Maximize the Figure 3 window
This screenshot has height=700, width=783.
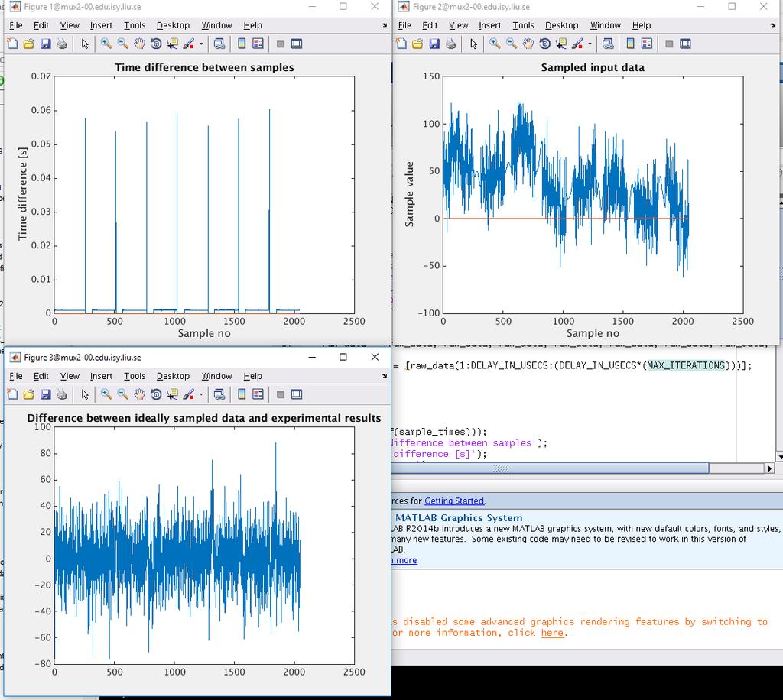343,357
